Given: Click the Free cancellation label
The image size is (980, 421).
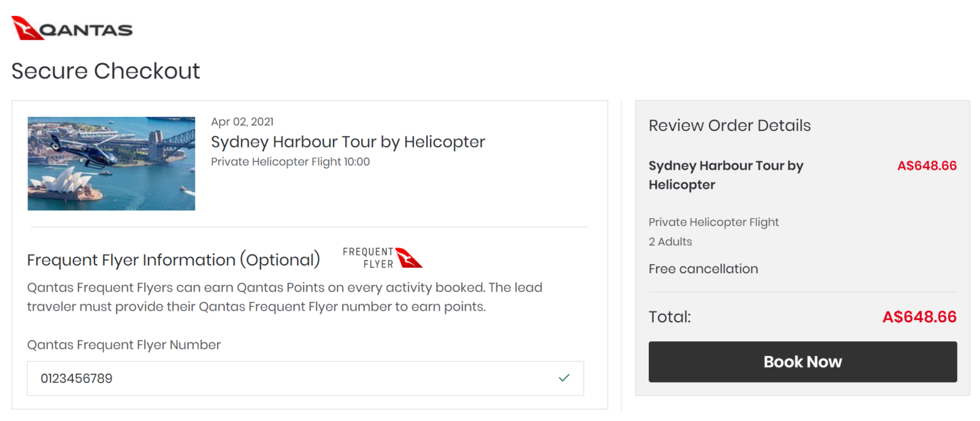Looking at the screenshot, I should (703, 269).
